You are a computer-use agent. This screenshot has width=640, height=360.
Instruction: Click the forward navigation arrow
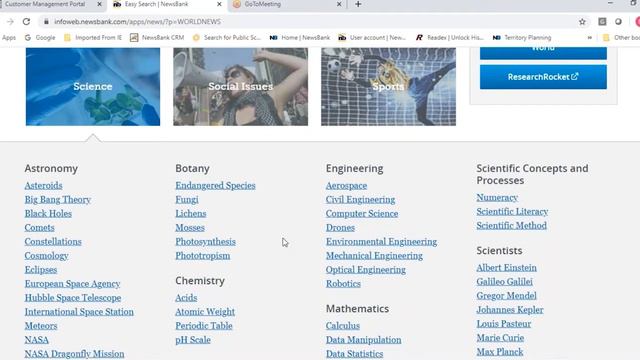[x=10, y=22]
